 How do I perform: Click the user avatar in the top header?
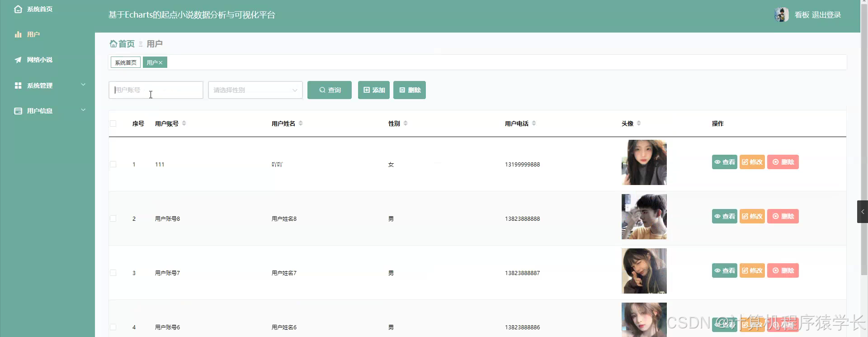(782, 15)
